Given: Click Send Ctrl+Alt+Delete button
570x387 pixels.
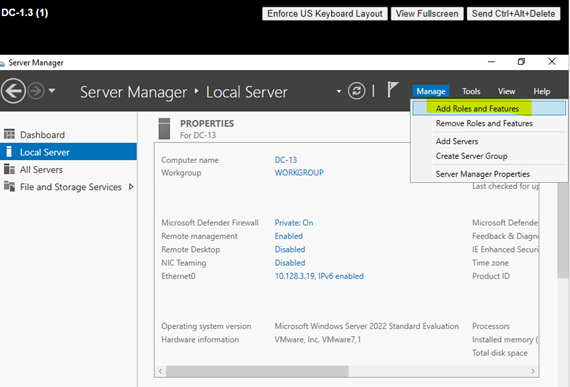Looking at the screenshot, I should 513,14.
